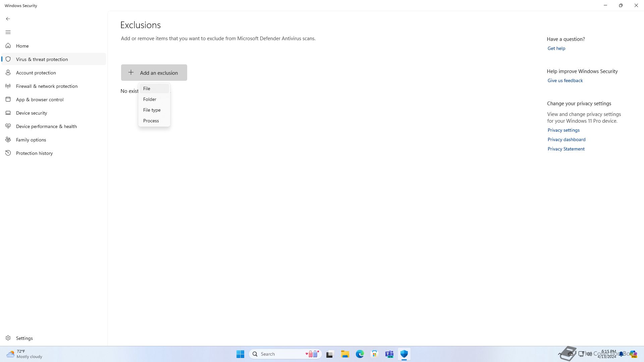The image size is (644, 362).
Task: Choose Process exclusion option
Action: click(x=154, y=121)
